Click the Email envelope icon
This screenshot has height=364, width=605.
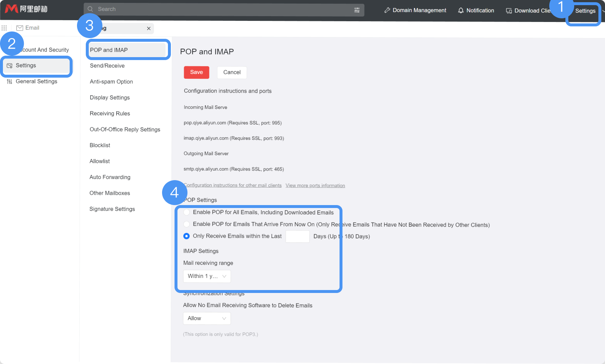[20, 28]
